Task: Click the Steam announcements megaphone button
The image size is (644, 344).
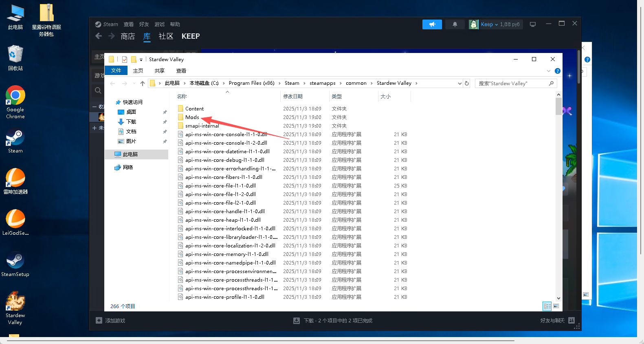Action: [432, 24]
